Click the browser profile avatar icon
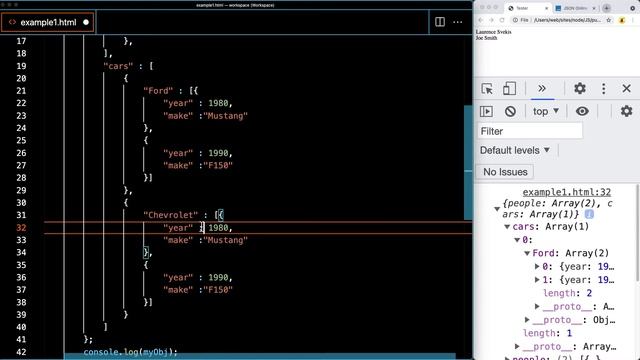Screen dimensions: 640x360 [622, 20]
